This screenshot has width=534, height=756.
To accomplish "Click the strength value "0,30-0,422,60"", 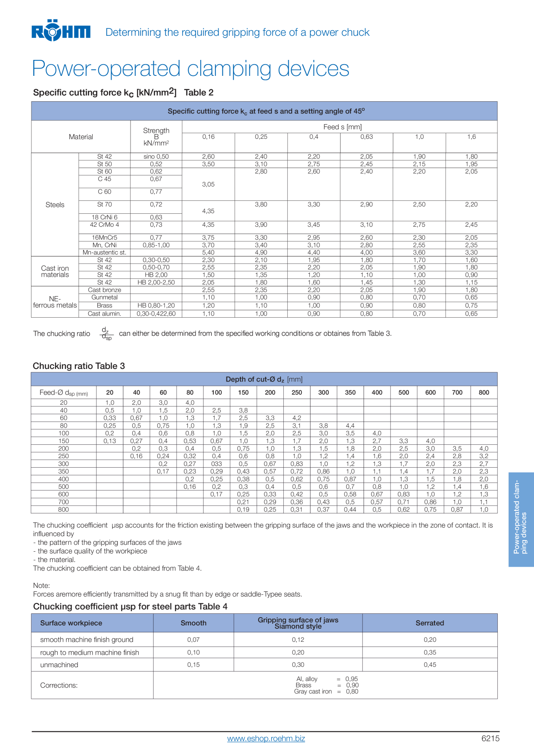I will (156, 314).
